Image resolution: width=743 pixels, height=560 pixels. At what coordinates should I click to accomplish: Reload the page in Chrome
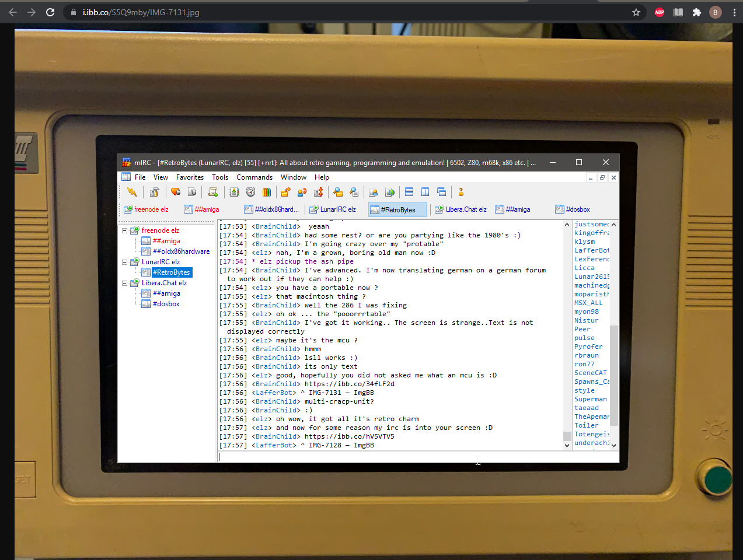[x=50, y=12]
